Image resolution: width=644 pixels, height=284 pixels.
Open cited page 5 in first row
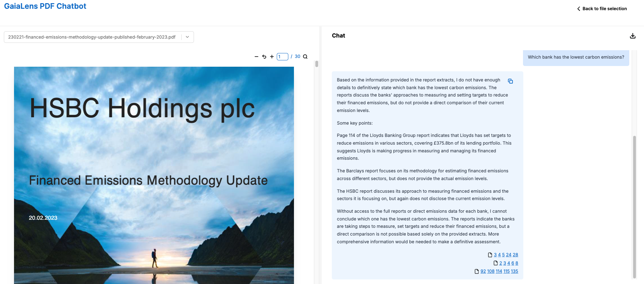click(x=503, y=255)
